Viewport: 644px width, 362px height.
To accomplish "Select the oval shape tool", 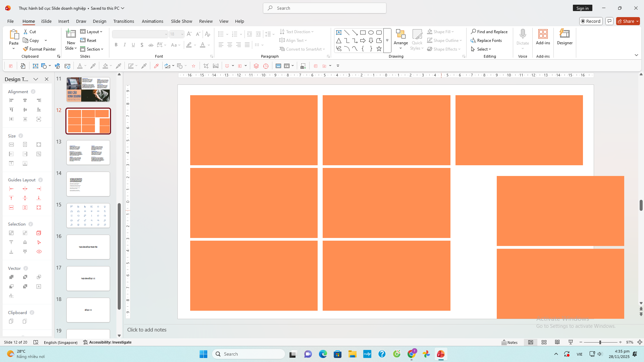I will 371,33.
